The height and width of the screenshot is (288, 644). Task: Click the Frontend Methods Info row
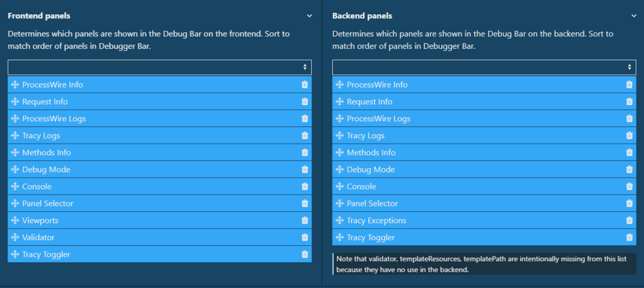point(47,153)
